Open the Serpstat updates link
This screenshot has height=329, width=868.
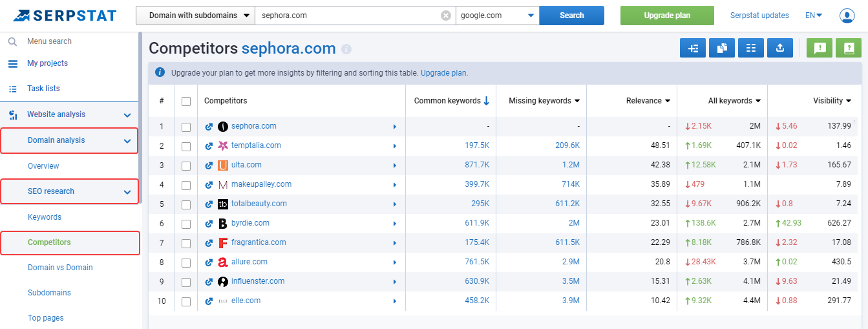[x=759, y=16]
